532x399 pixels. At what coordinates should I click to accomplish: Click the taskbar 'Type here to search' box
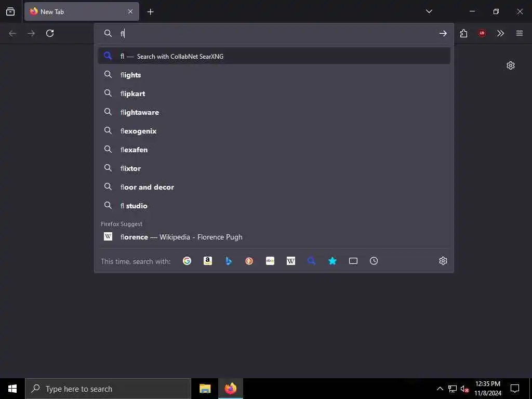pos(108,389)
